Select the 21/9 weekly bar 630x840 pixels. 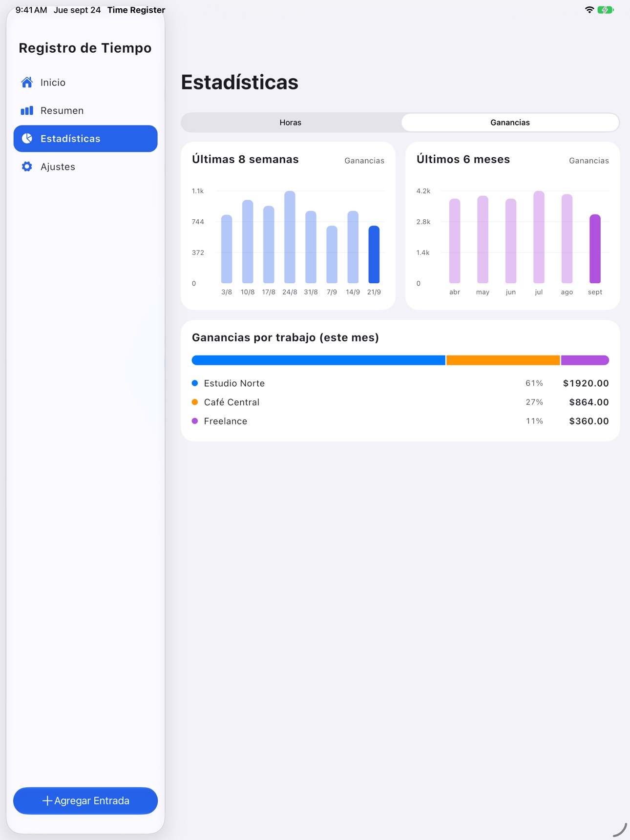[x=374, y=254]
